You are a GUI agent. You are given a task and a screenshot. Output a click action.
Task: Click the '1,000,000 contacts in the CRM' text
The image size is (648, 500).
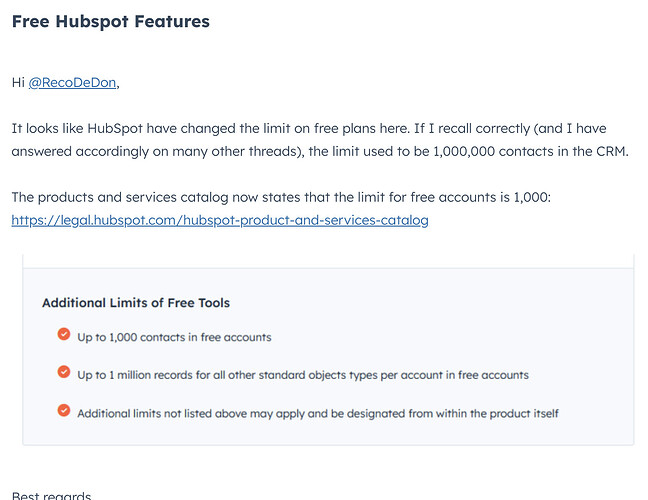click(x=531, y=152)
